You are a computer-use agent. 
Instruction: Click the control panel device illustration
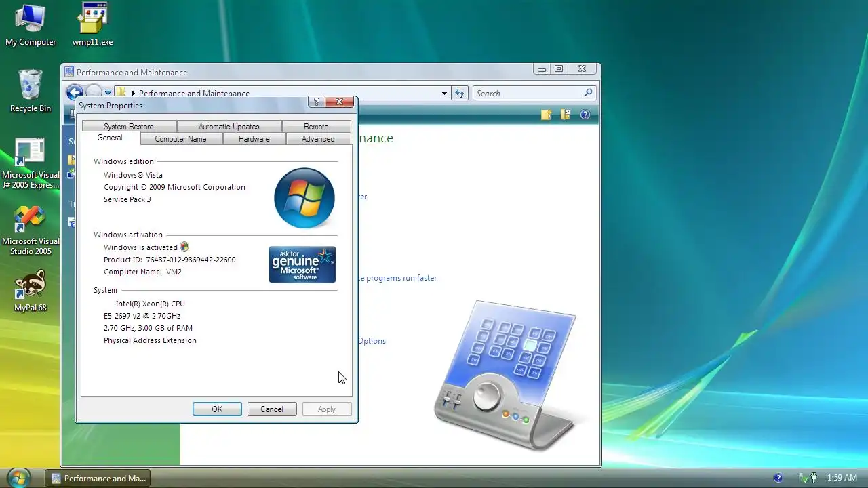tap(505, 375)
